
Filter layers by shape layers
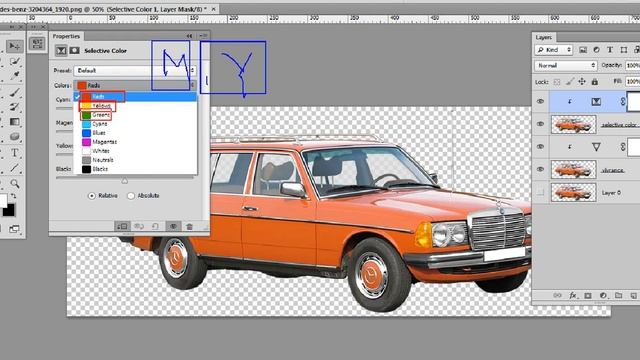tap(624, 50)
